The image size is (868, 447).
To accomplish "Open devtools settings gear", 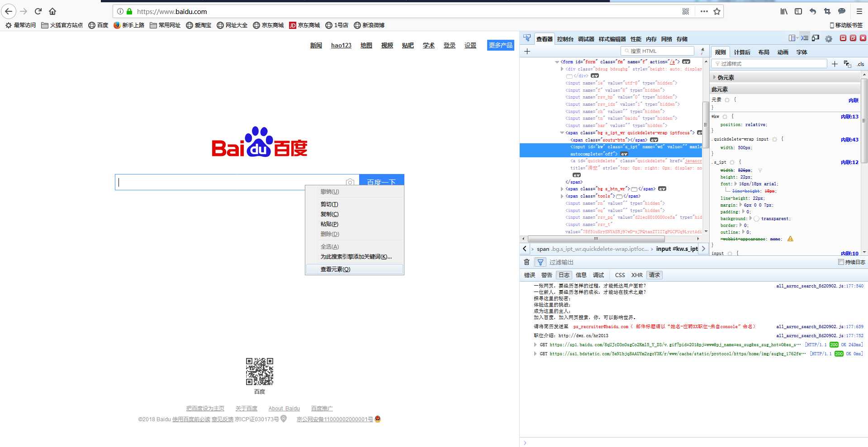I will point(829,39).
